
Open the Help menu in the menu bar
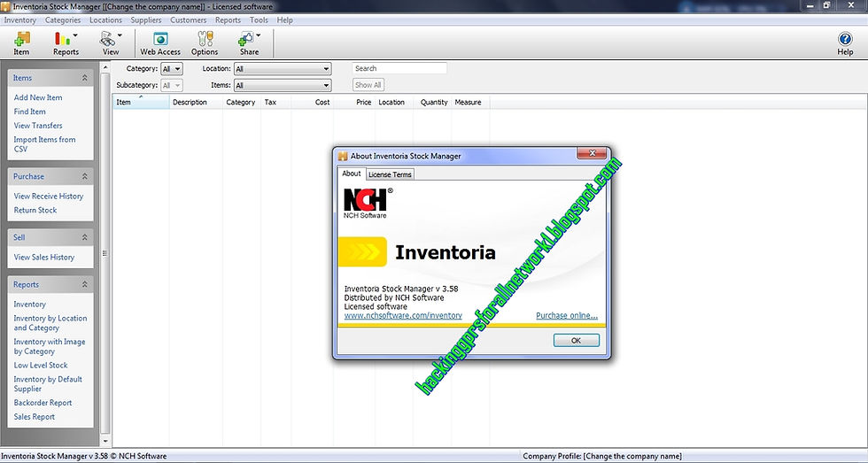pyautogui.click(x=284, y=19)
